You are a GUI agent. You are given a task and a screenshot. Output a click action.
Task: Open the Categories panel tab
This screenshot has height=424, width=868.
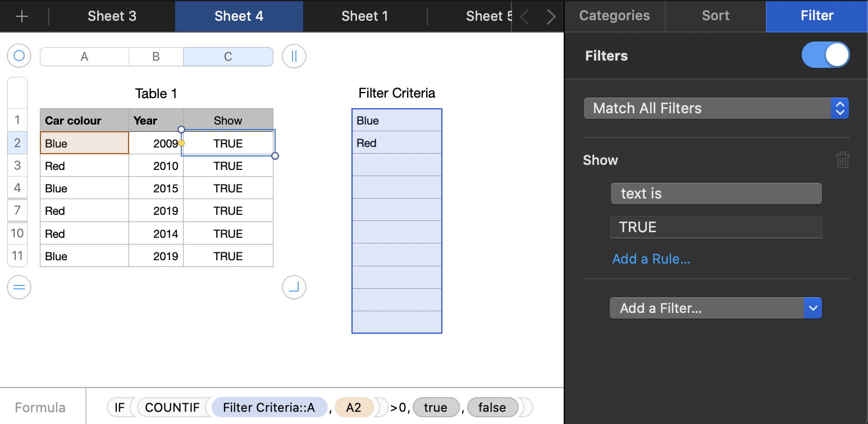coord(614,16)
